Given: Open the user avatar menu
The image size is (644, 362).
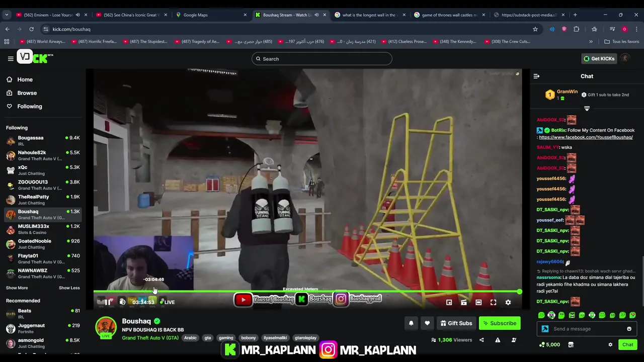Looking at the screenshot, I should coord(625,59).
